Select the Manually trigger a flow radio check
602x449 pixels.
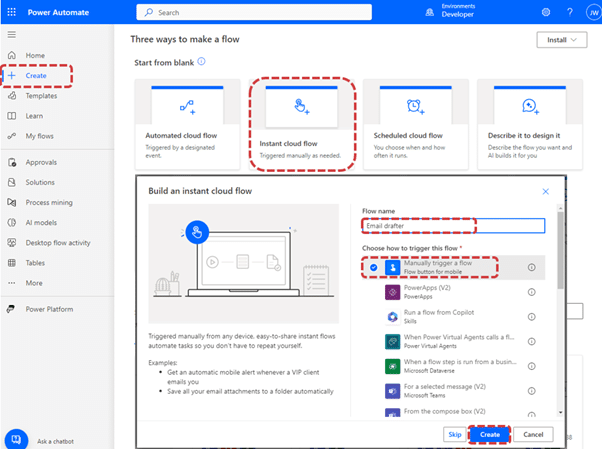[373, 267]
